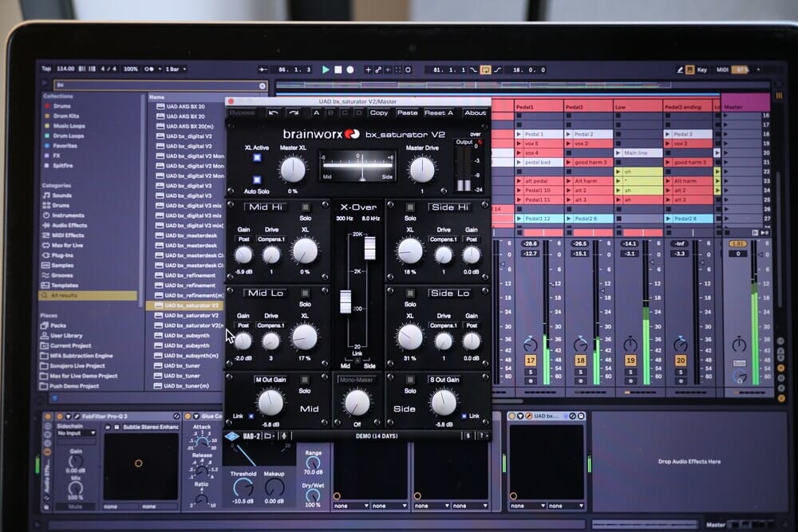The width and height of the screenshot is (798, 532).
Task: Toggle the Auto Solo switch
Action: click(257, 181)
